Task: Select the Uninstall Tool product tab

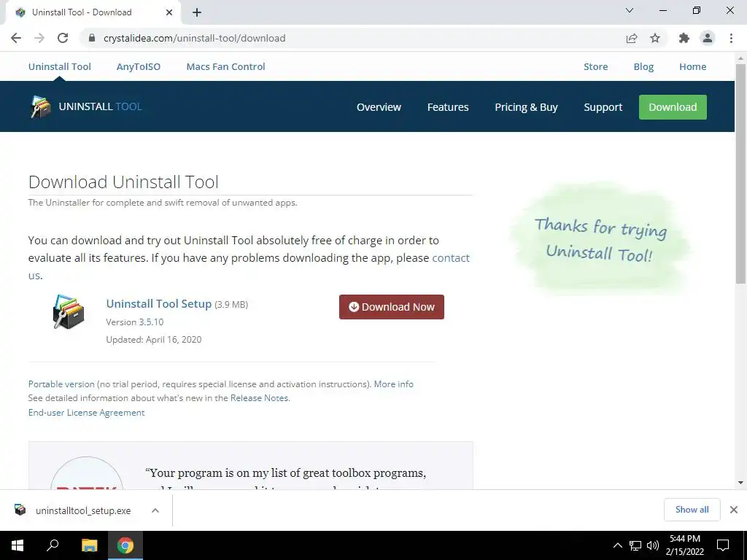Action: (x=60, y=66)
